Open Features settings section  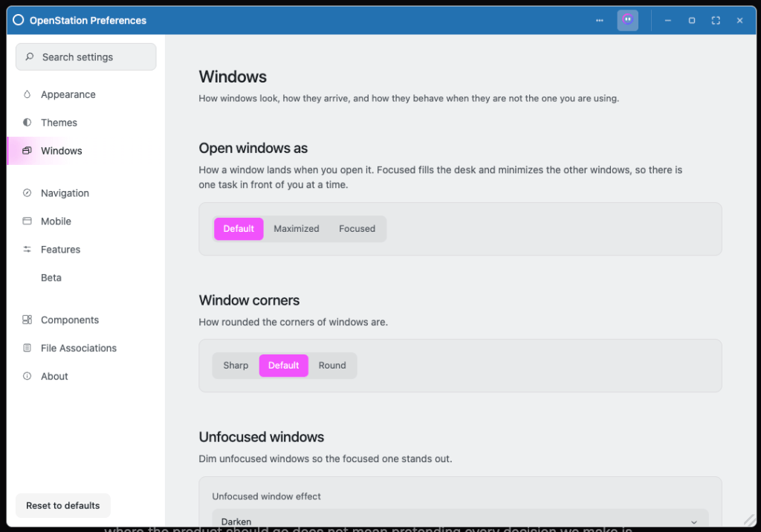coord(86,250)
